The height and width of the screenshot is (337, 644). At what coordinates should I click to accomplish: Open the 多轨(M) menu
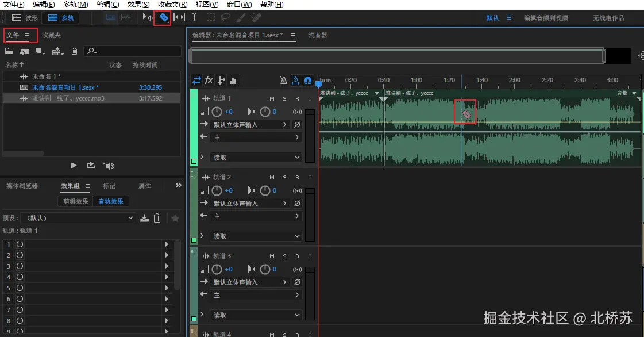point(76,5)
